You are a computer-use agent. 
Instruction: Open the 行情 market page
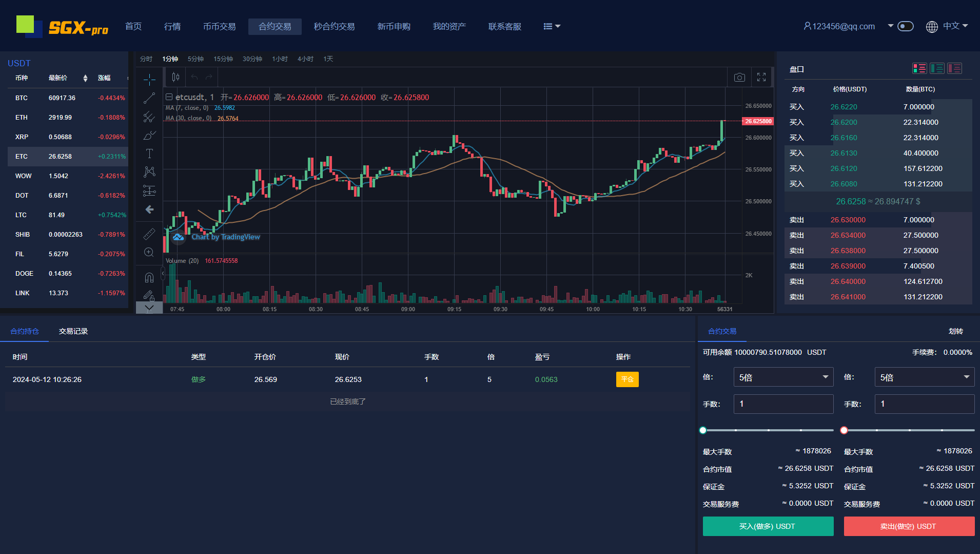(x=172, y=26)
